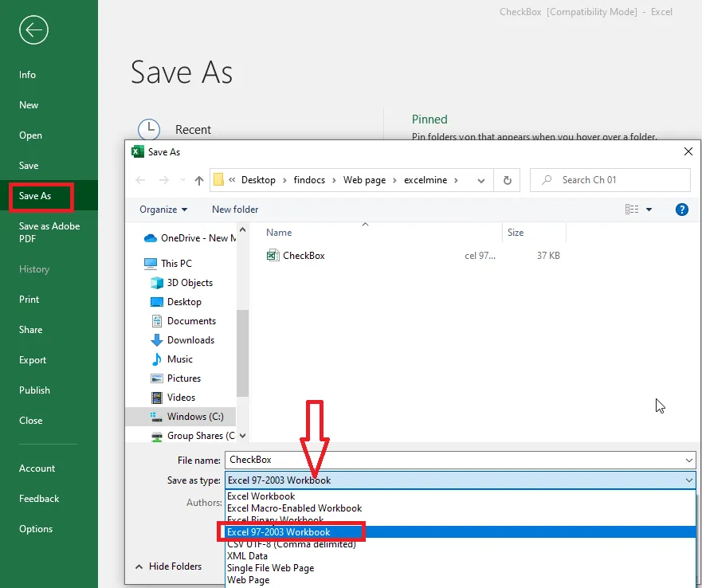Select Excel Macro-Enabled Workbook type

(461, 508)
